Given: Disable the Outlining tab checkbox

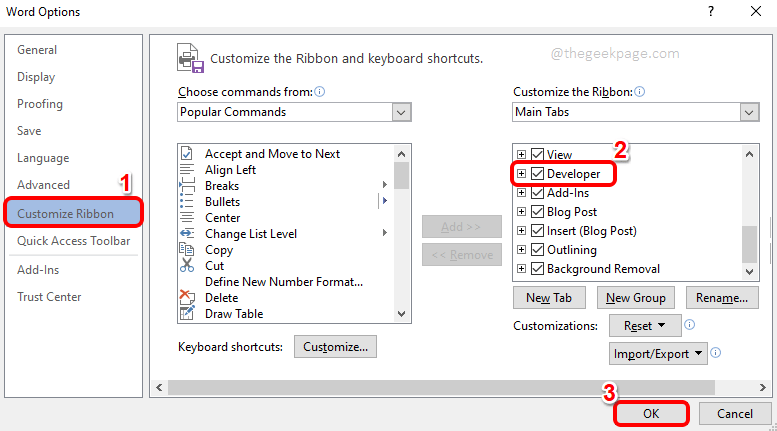Looking at the screenshot, I should click(537, 250).
